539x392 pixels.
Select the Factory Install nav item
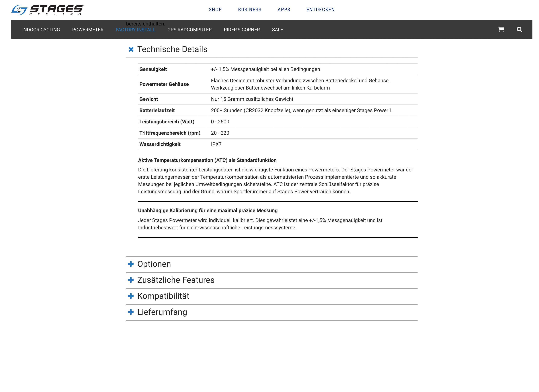[x=135, y=30]
